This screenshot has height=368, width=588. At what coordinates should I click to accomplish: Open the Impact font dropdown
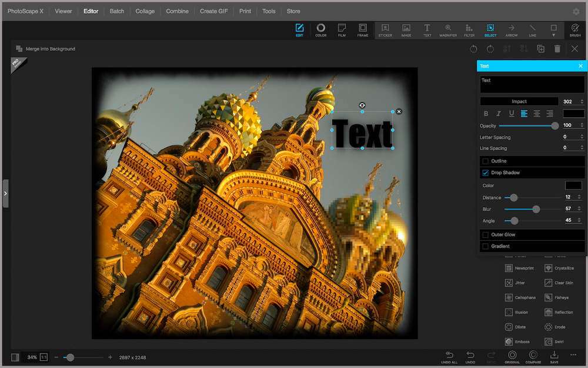(x=519, y=102)
